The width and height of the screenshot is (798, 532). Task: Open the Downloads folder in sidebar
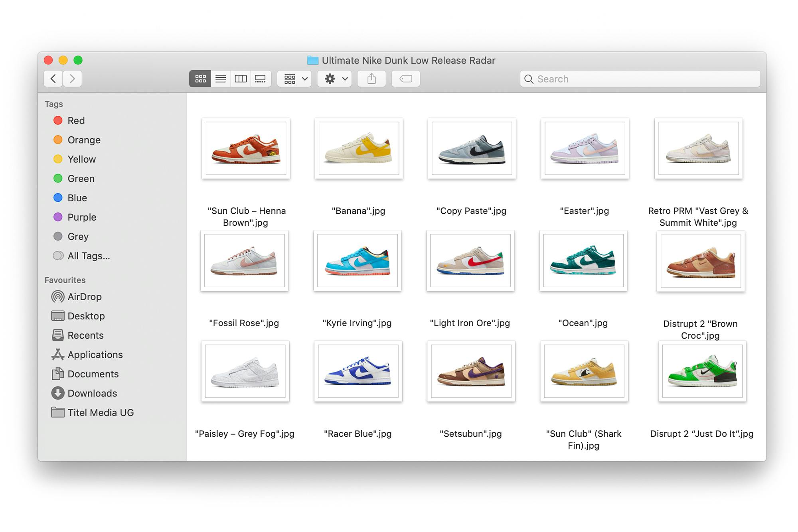click(92, 393)
